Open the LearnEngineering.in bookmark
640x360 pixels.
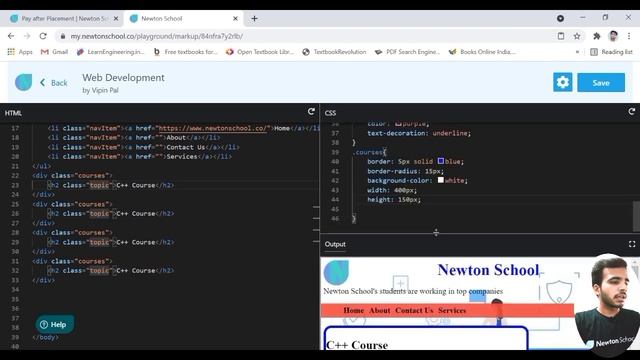[x=111, y=52]
